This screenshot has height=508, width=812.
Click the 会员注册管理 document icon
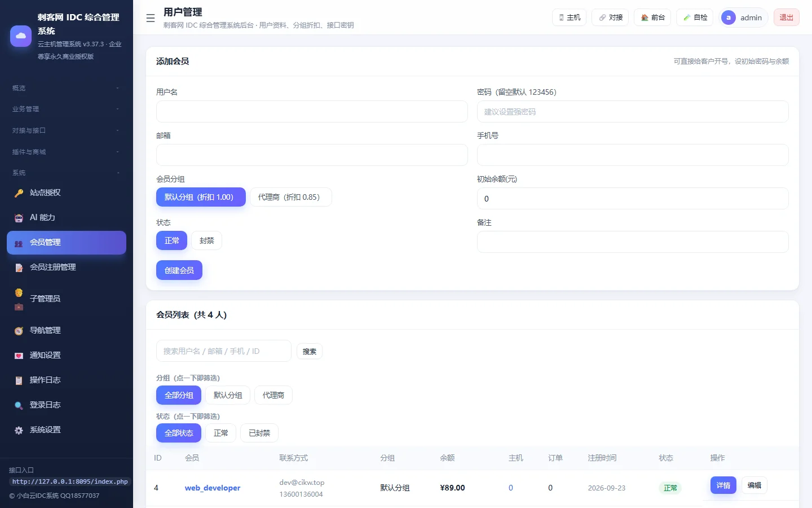19,268
